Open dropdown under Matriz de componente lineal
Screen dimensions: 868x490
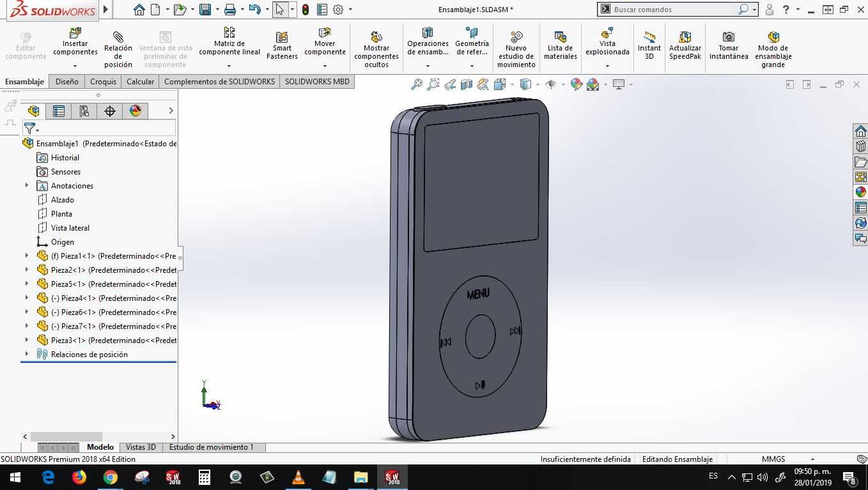(229, 66)
